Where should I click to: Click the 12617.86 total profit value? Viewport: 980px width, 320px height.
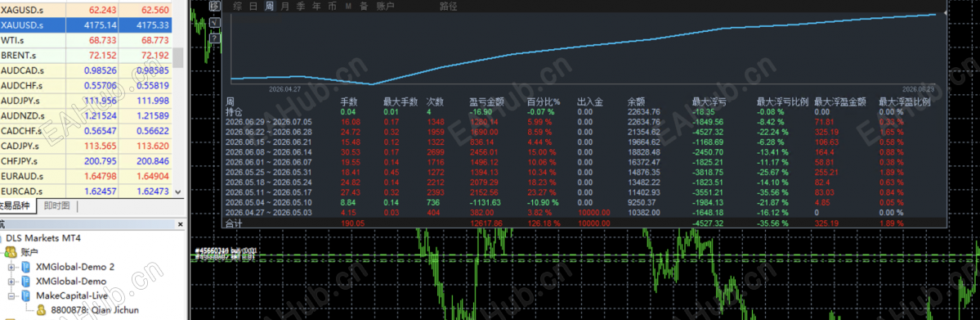[x=486, y=223]
